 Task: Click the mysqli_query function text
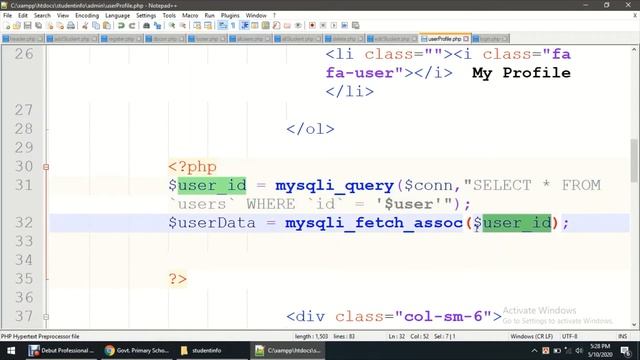coord(334,186)
